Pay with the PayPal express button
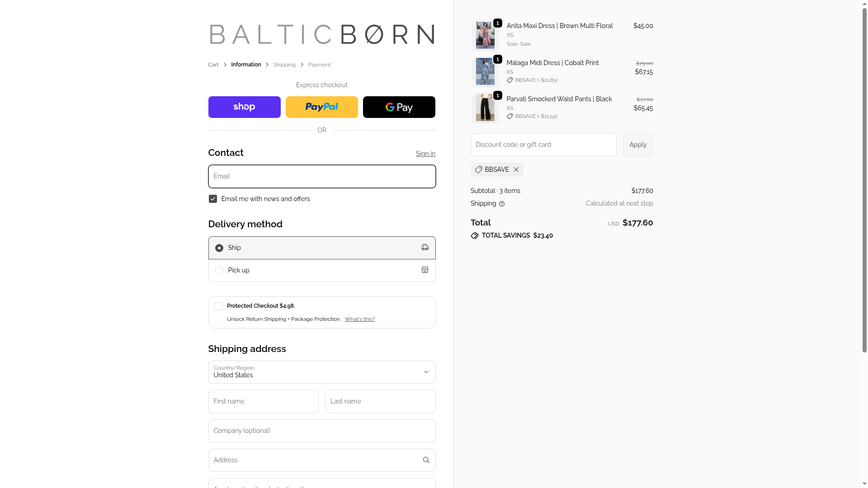868x488 pixels. (321, 107)
